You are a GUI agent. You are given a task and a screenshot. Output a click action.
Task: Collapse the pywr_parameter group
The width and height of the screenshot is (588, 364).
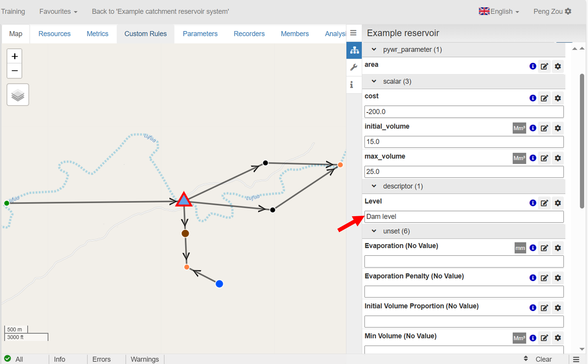(374, 50)
